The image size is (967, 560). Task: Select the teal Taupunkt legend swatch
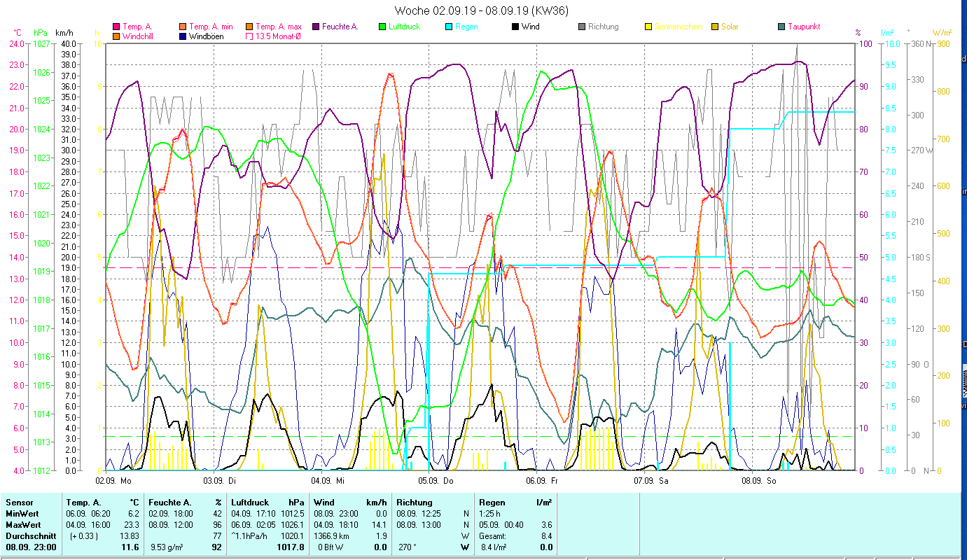(x=781, y=27)
